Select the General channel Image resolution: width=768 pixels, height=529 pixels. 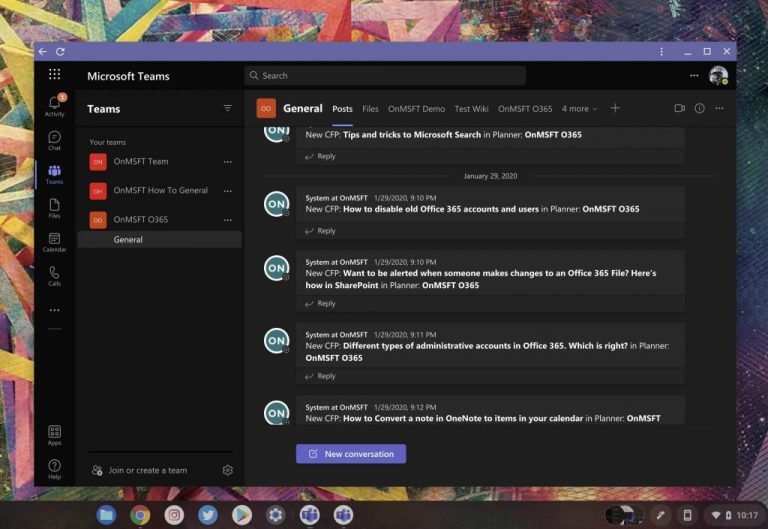(x=160, y=240)
